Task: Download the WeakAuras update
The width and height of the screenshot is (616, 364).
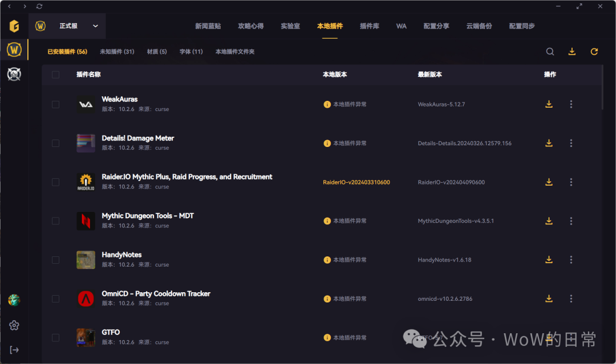Action: click(549, 104)
